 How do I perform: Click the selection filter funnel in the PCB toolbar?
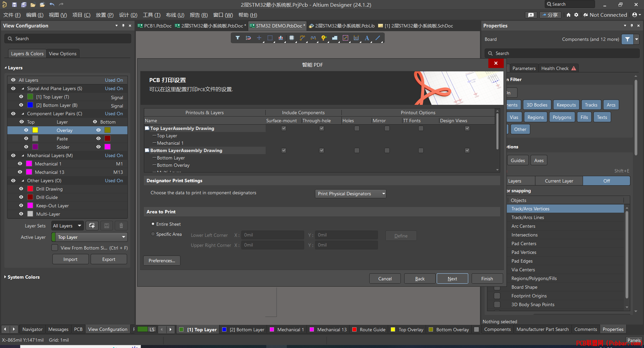(x=237, y=38)
